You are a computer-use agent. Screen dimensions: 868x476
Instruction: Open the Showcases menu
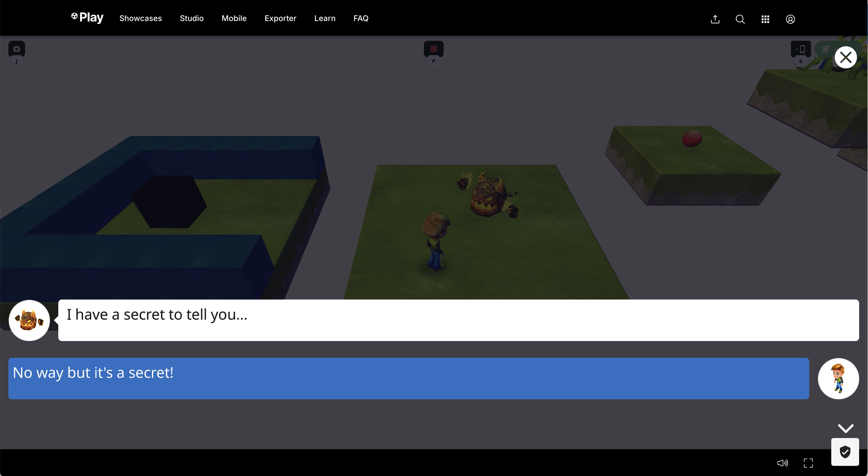[x=141, y=18]
